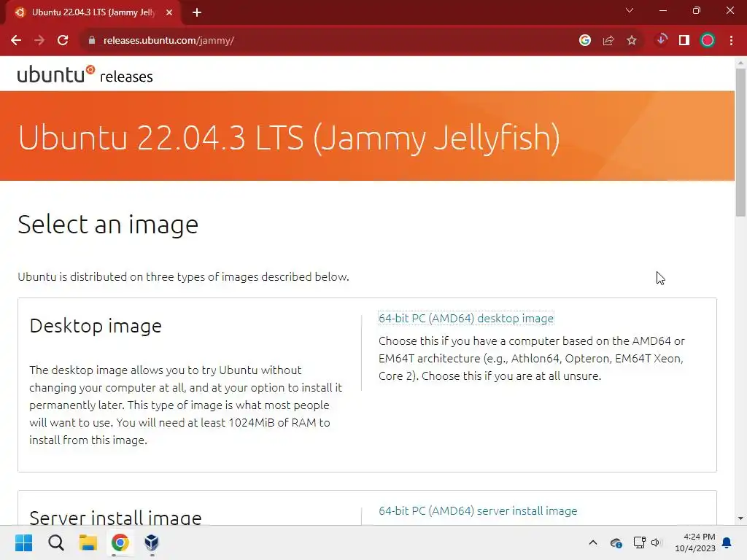747x560 pixels.
Task: Open the clock showing 4:24 PM
Action: (695, 542)
